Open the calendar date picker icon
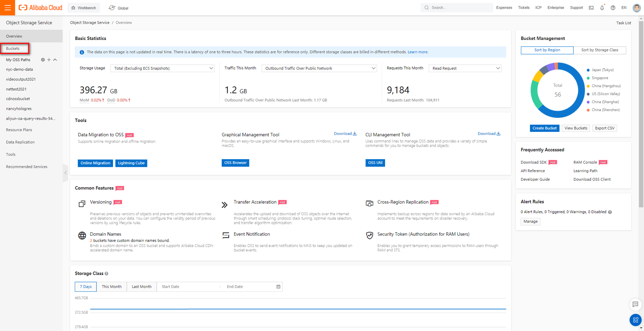 278,287
